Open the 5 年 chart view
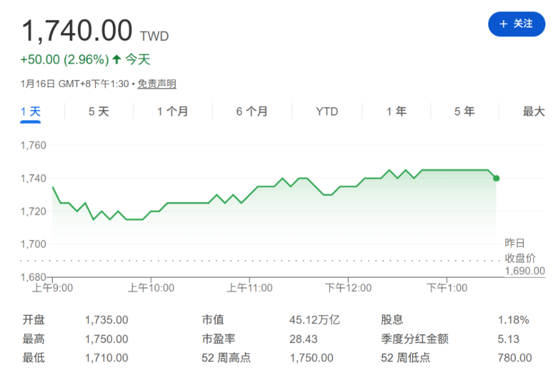Screen dimensions: 558x392 pos(464,111)
